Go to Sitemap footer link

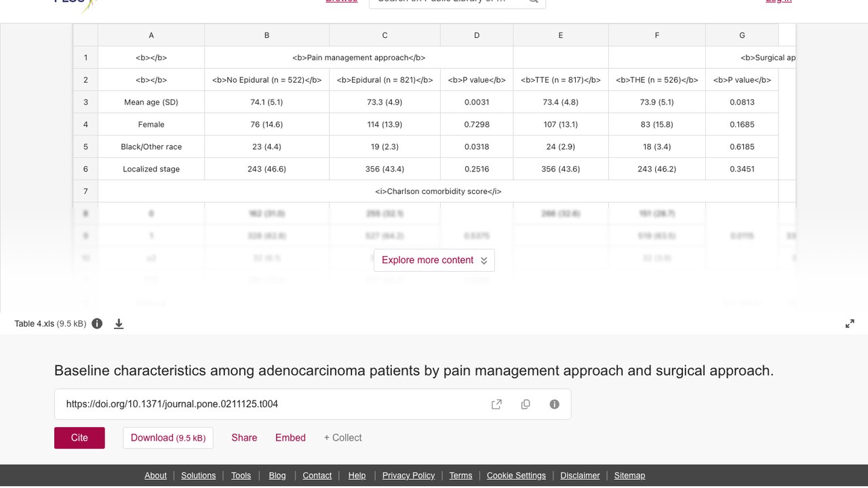point(629,475)
